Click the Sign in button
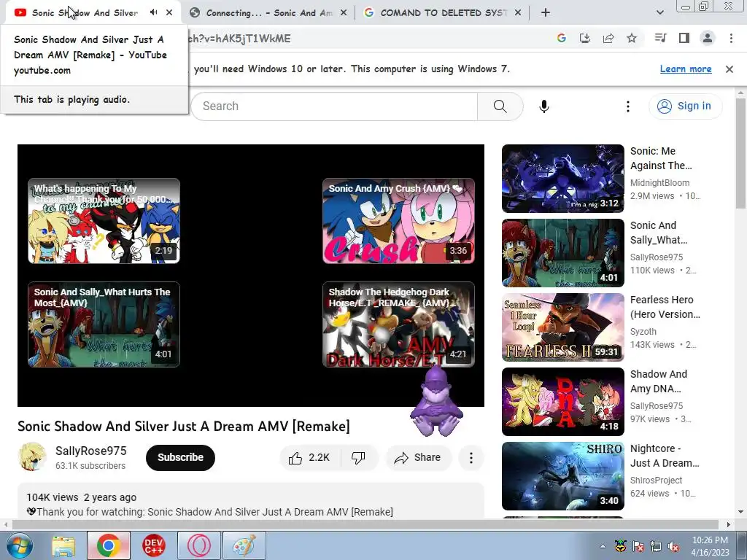The height and width of the screenshot is (560, 747). (685, 106)
